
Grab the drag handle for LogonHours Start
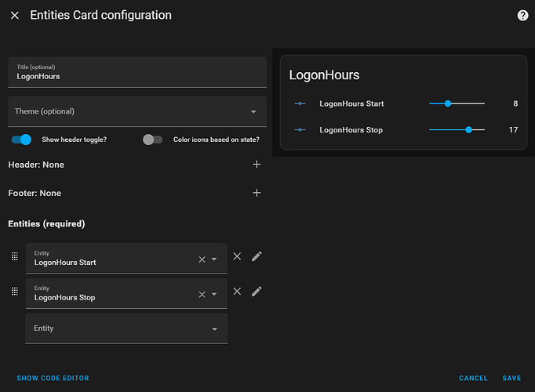(x=14, y=256)
